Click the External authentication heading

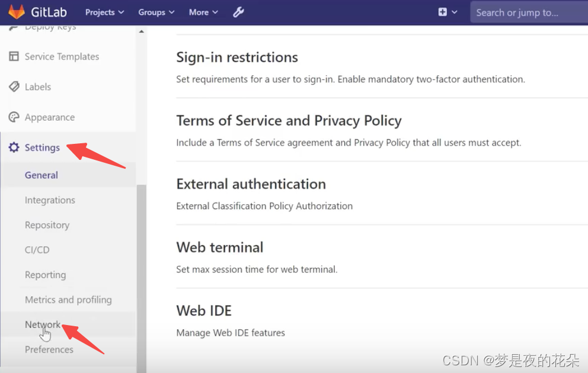click(x=251, y=184)
